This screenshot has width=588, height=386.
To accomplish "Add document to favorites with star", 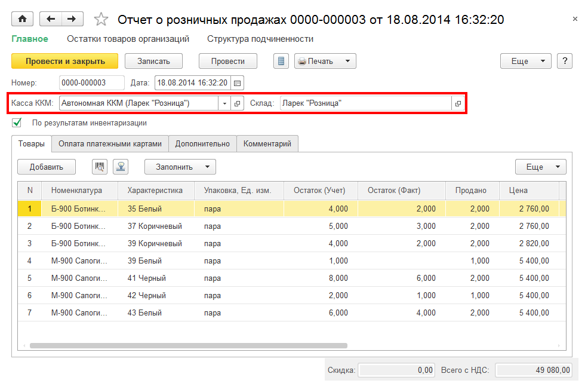I will tap(101, 20).
